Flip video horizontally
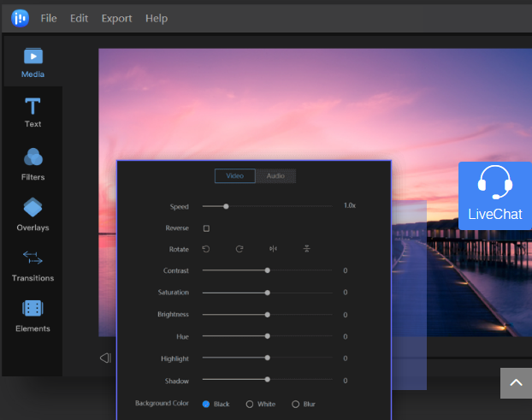 pyautogui.click(x=273, y=249)
